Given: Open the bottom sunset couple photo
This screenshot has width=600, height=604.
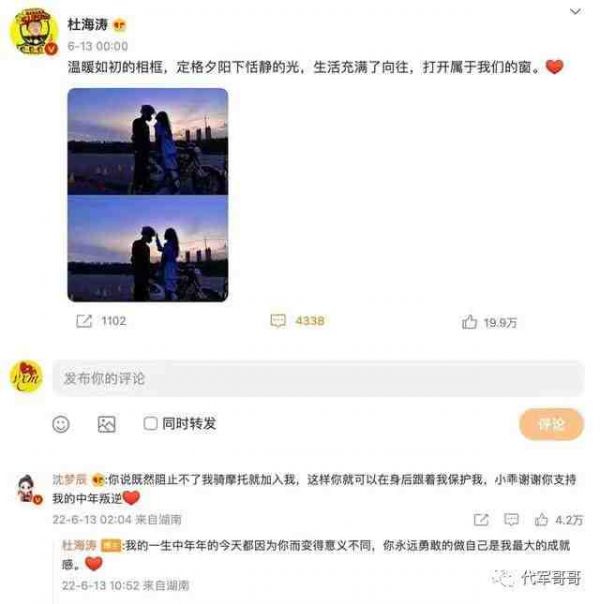Looking at the screenshot, I should point(147,248).
